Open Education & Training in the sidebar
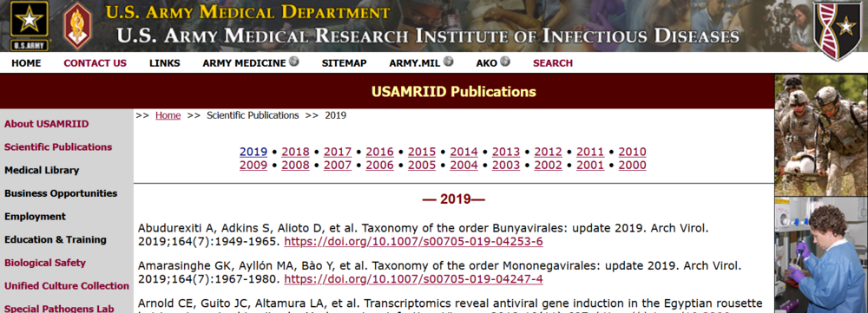This screenshot has width=868, height=313. pyautogui.click(x=56, y=240)
